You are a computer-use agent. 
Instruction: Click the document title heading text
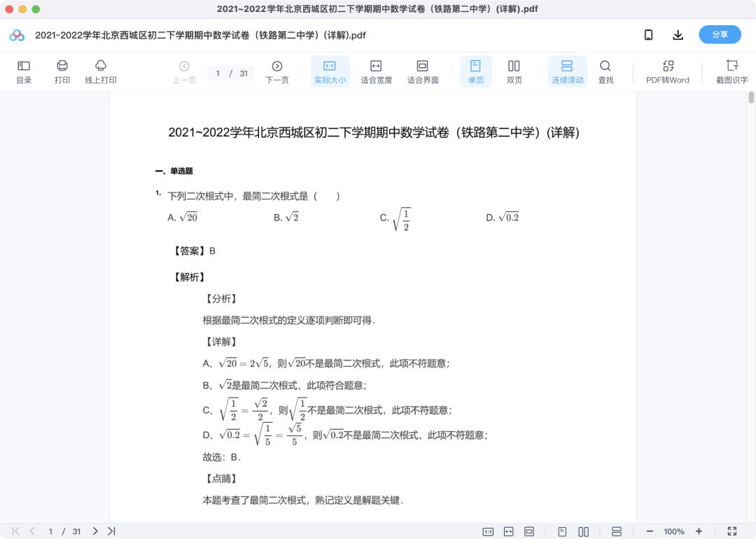coord(374,132)
